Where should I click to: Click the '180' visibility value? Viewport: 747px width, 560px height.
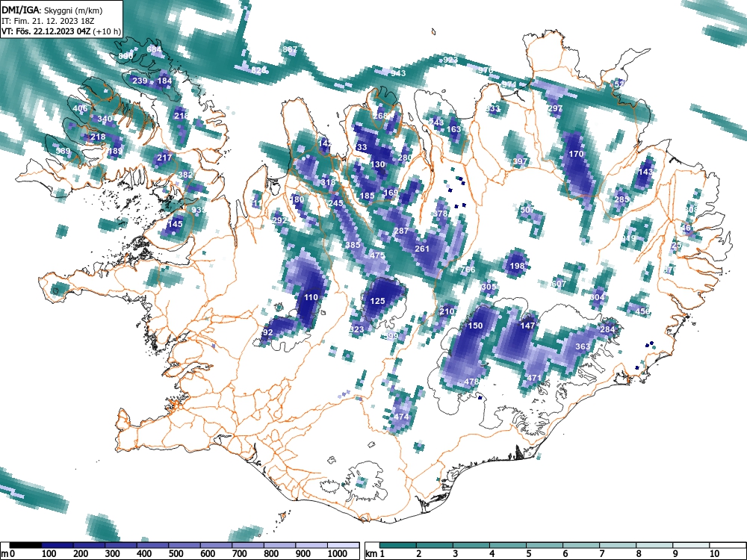[x=297, y=199]
